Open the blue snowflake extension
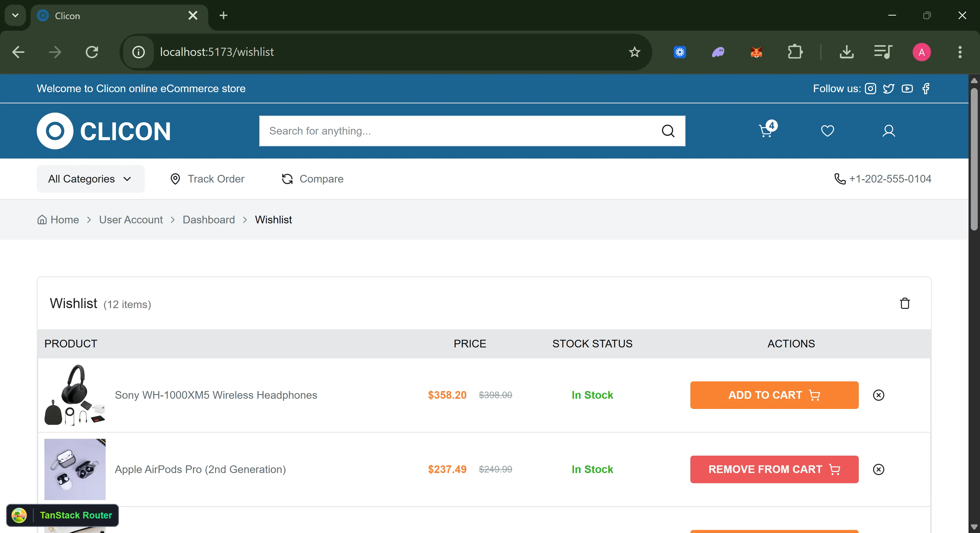 point(680,52)
